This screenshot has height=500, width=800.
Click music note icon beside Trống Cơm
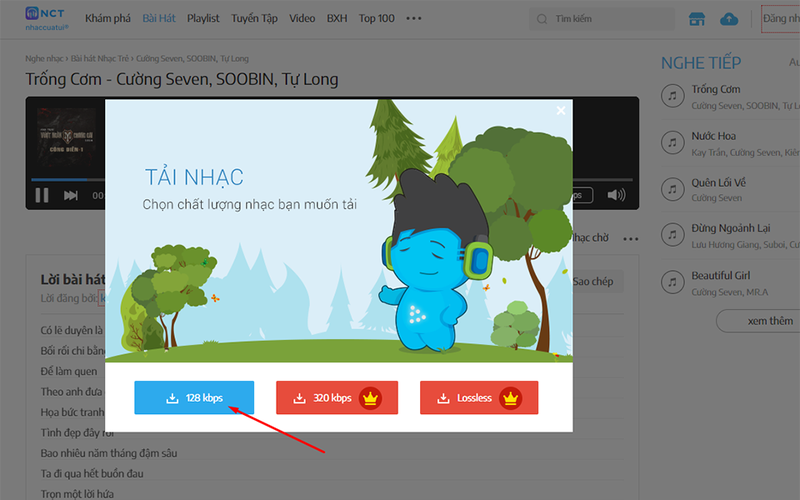pyautogui.click(x=672, y=96)
